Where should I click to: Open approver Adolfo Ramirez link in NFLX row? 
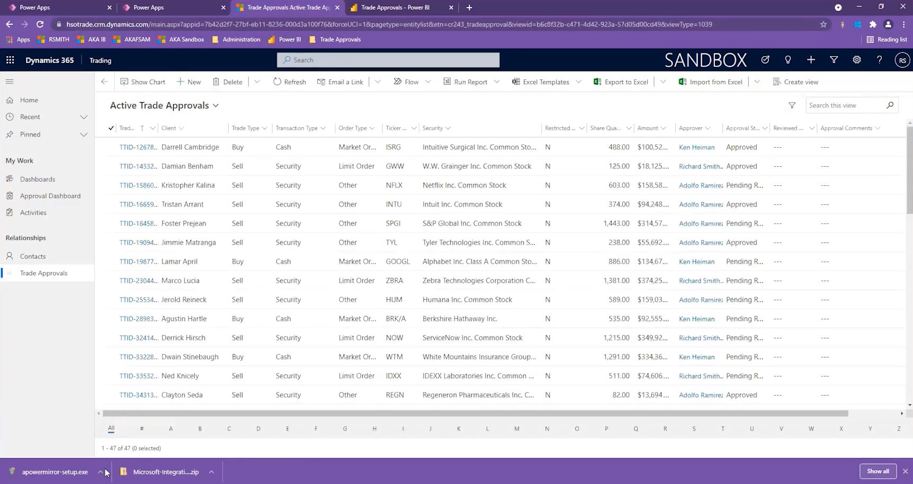click(700, 185)
